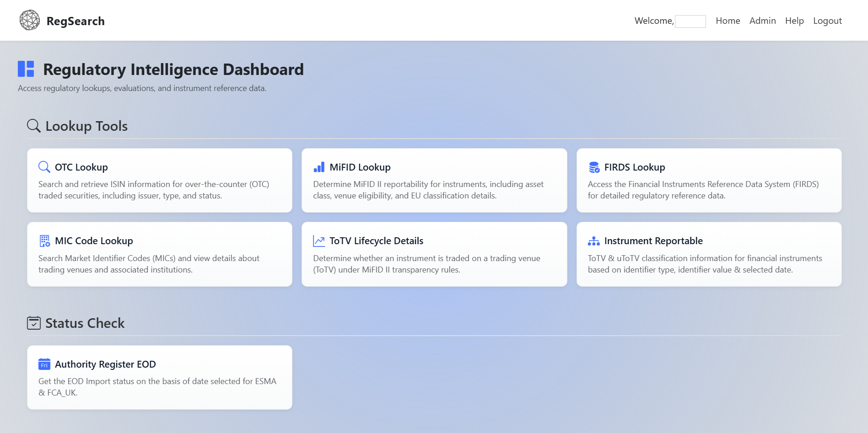Click the MiFID II reportability description text

coord(428,190)
